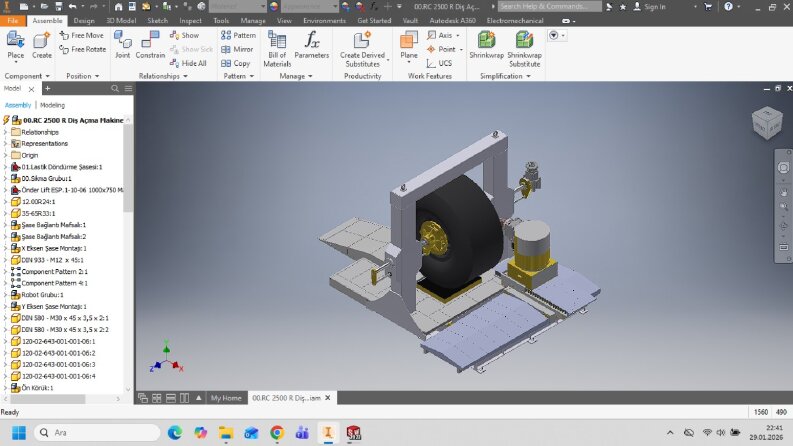Select the Copy tool

point(235,63)
